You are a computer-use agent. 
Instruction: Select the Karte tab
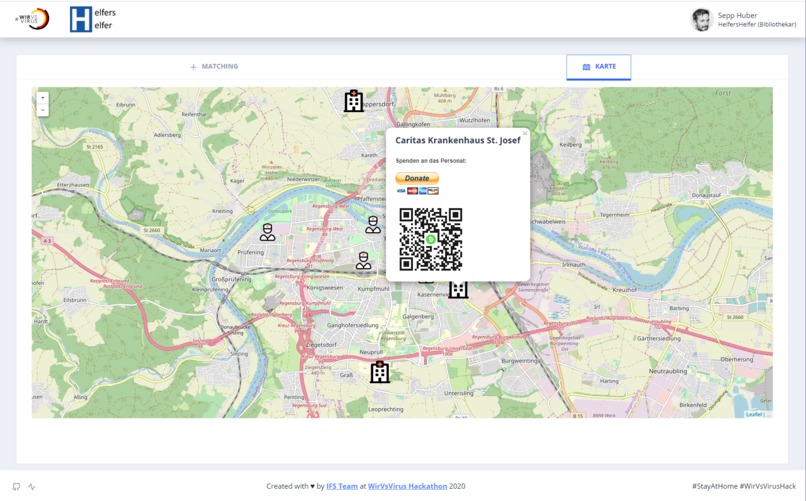coord(599,67)
